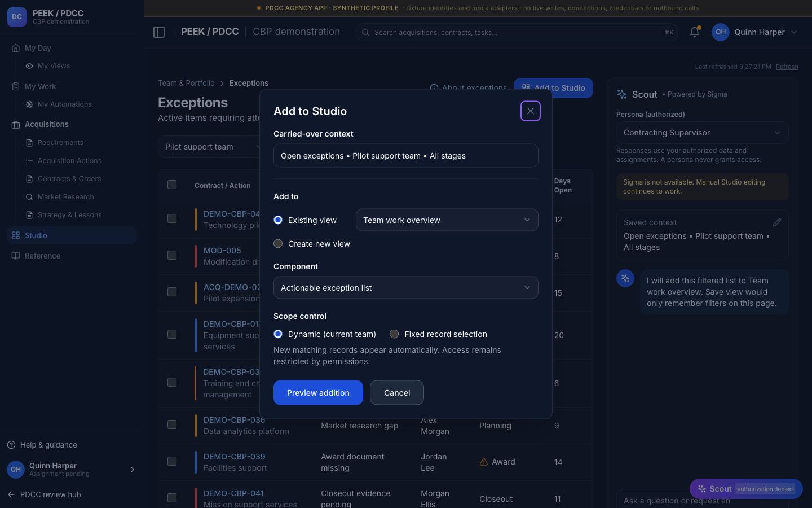Image resolution: width=812 pixels, height=508 pixels.
Task: Focus the search acquisitions field
Action: click(517, 32)
